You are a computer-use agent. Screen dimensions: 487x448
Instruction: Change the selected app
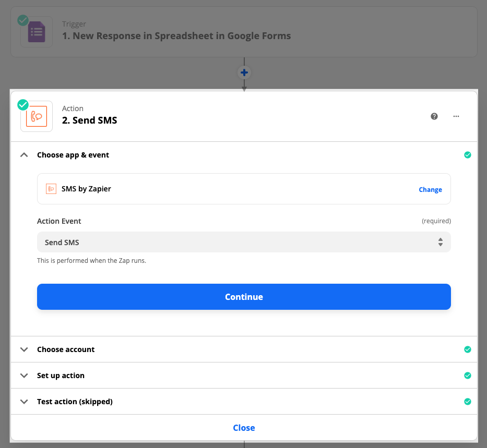pos(430,189)
